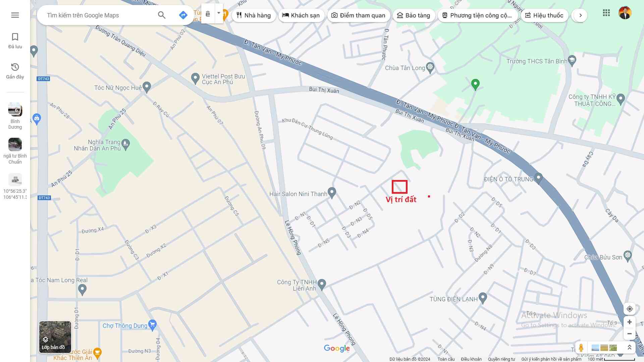The image size is (644, 362).
Task: Open the Đã lưu saved places
Action: [15, 41]
